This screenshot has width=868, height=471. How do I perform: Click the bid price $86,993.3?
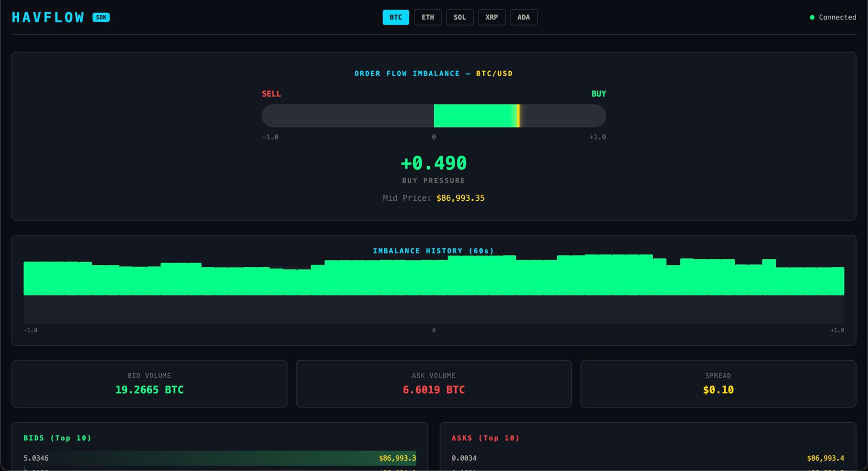[x=397, y=458]
